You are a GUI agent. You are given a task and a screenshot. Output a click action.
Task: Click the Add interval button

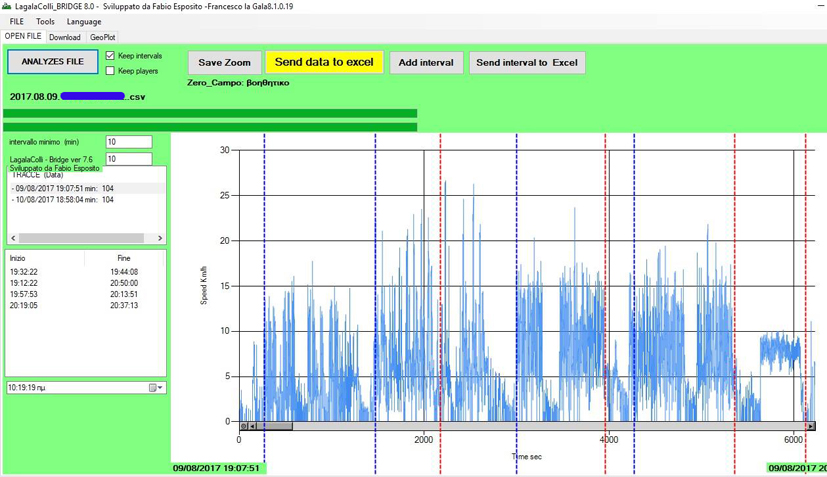(x=426, y=63)
